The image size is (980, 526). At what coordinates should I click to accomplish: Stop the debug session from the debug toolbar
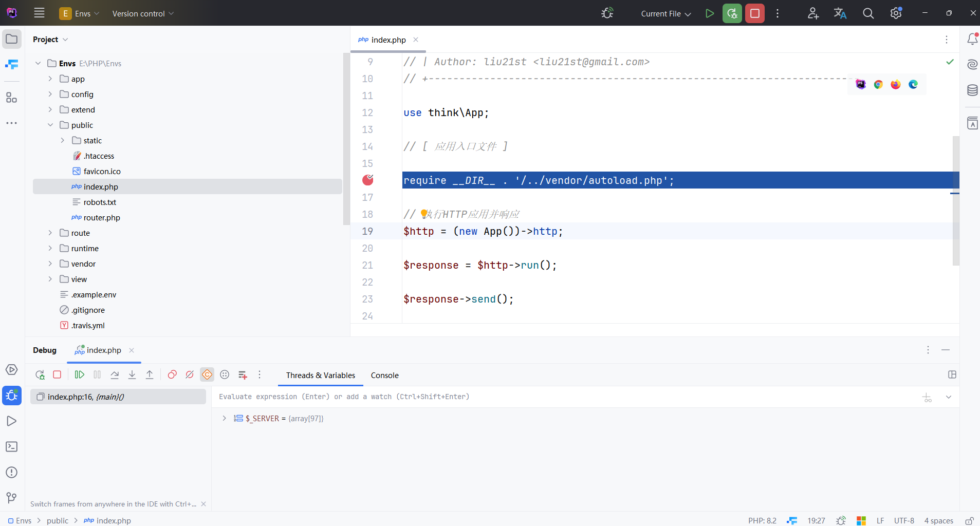(57, 375)
